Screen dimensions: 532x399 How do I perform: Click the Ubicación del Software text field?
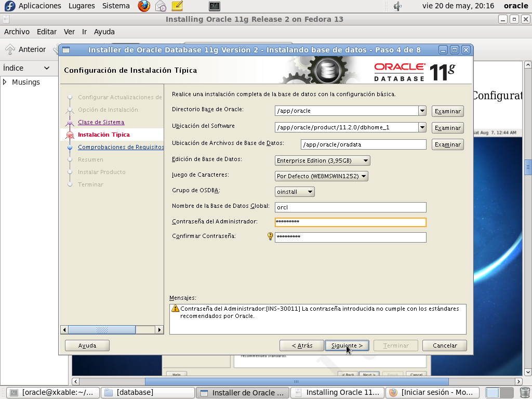pyautogui.click(x=347, y=127)
